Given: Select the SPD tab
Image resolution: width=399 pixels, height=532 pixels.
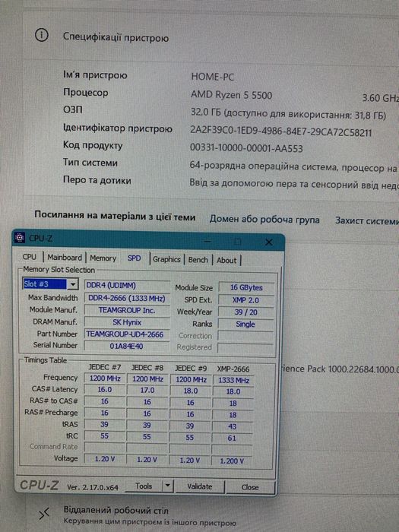Looking at the screenshot, I should point(134,258).
